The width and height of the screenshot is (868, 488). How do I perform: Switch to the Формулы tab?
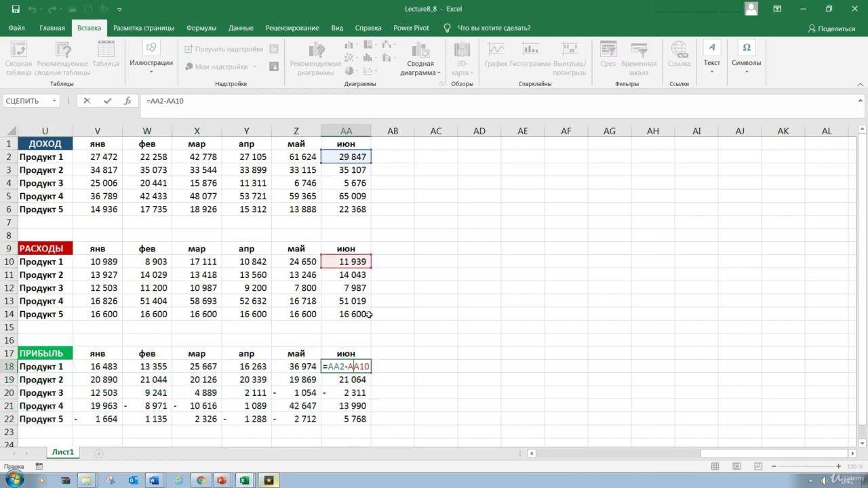click(x=201, y=28)
